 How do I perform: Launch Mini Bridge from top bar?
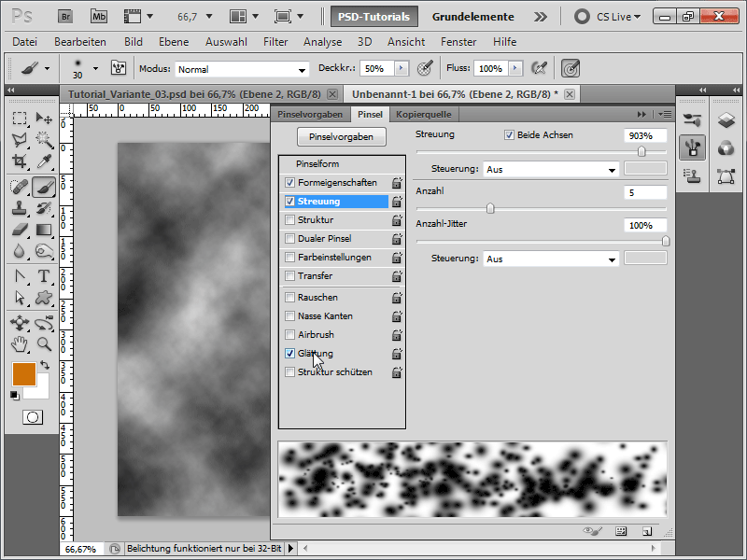(99, 17)
